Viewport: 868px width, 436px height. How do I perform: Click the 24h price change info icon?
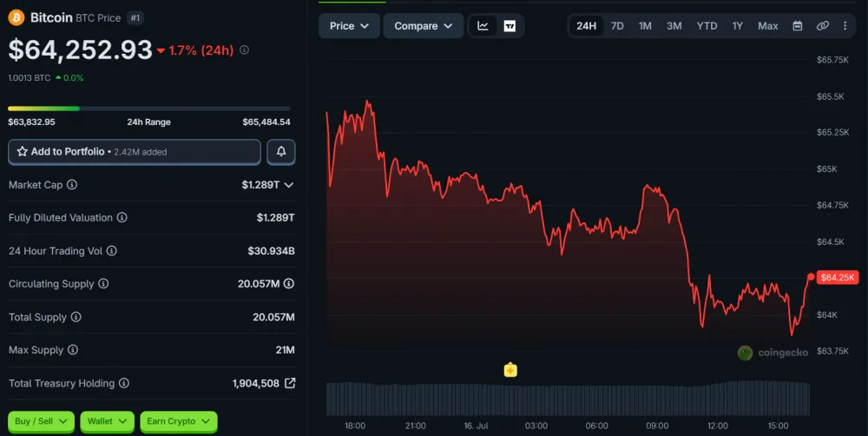(244, 50)
